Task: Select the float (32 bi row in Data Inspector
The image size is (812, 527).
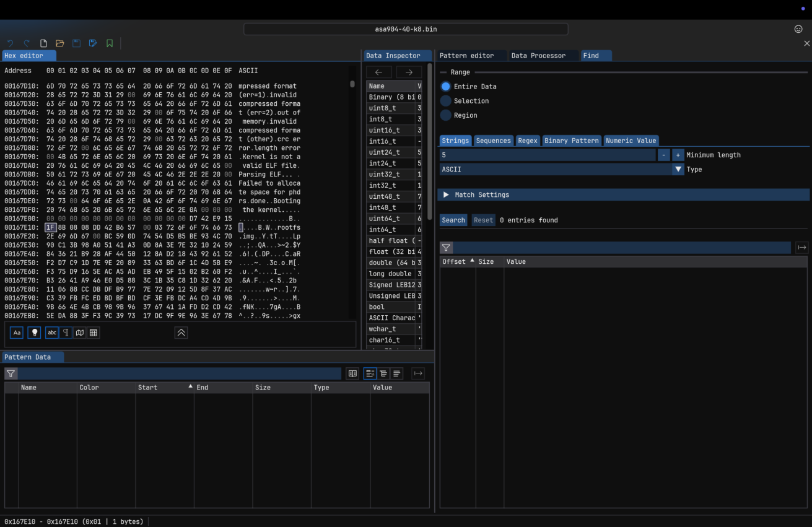Action: click(394, 251)
